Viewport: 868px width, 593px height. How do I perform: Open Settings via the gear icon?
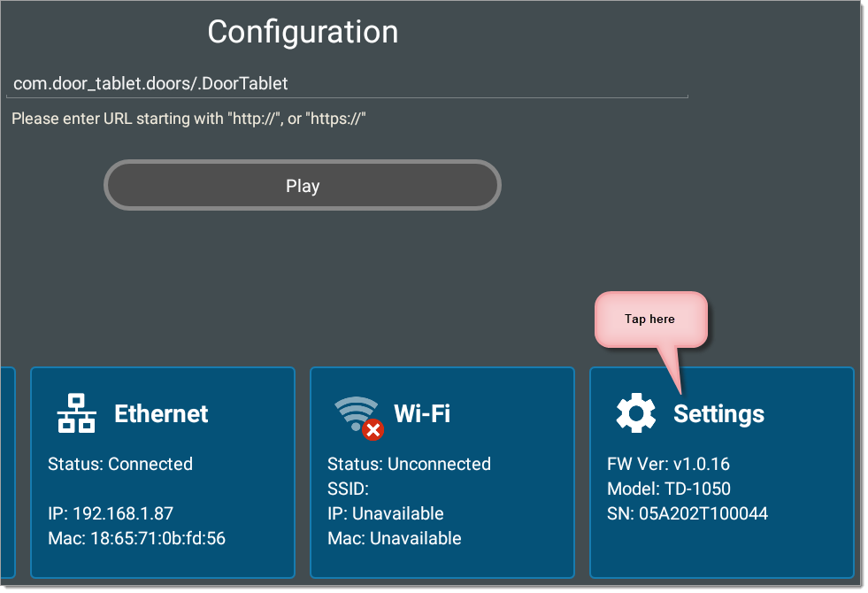(635, 413)
